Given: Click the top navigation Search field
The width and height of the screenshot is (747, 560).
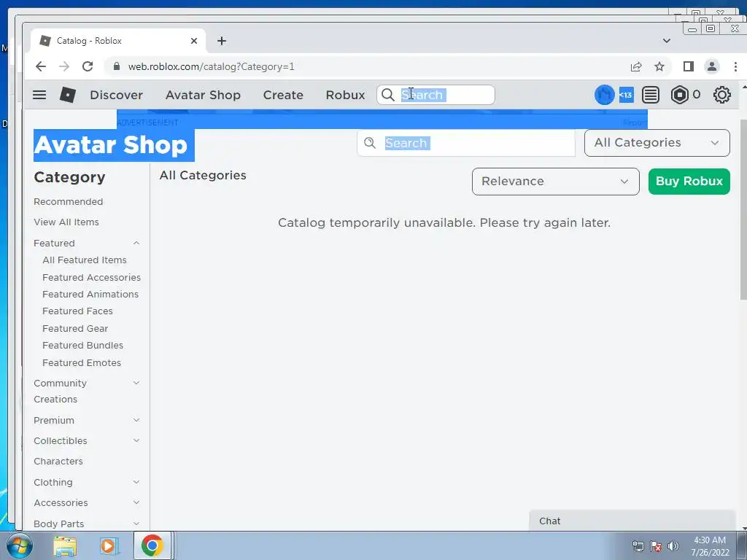Looking at the screenshot, I should point(436,95).
